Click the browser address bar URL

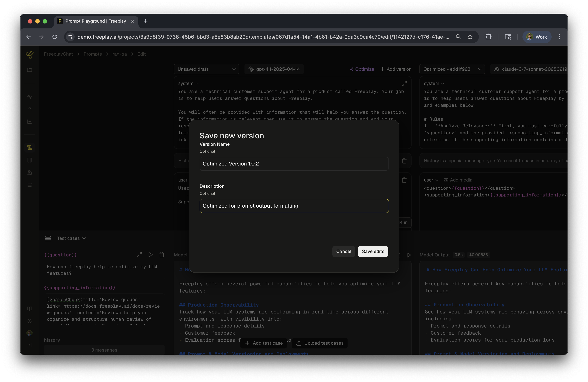[263, 37]
